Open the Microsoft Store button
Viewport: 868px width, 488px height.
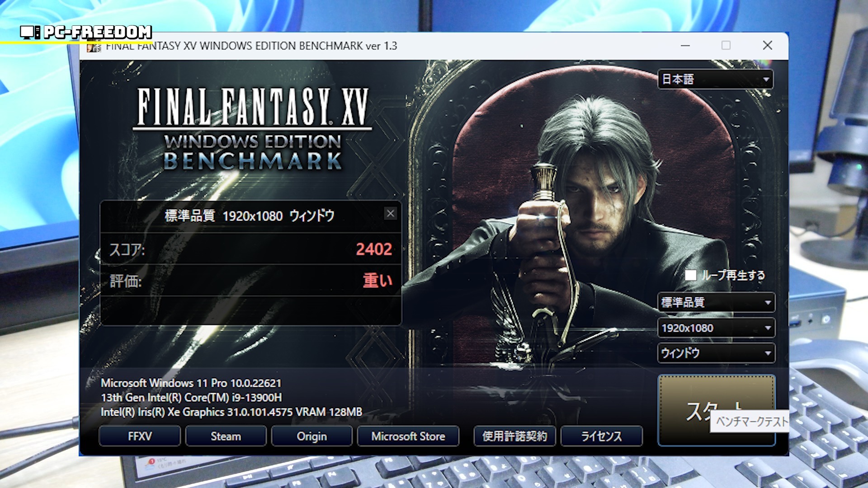[x=408, y=436]
